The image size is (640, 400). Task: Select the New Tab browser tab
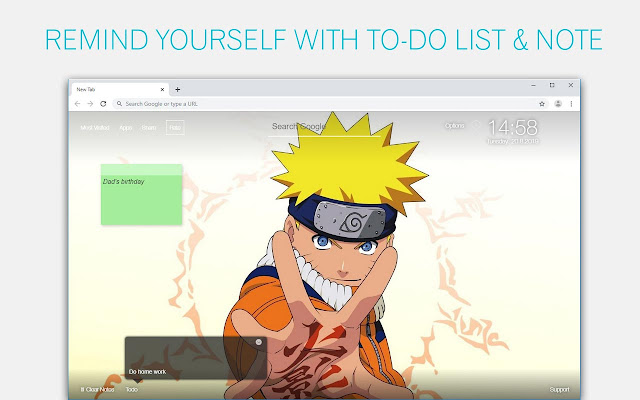coord(119,89)
